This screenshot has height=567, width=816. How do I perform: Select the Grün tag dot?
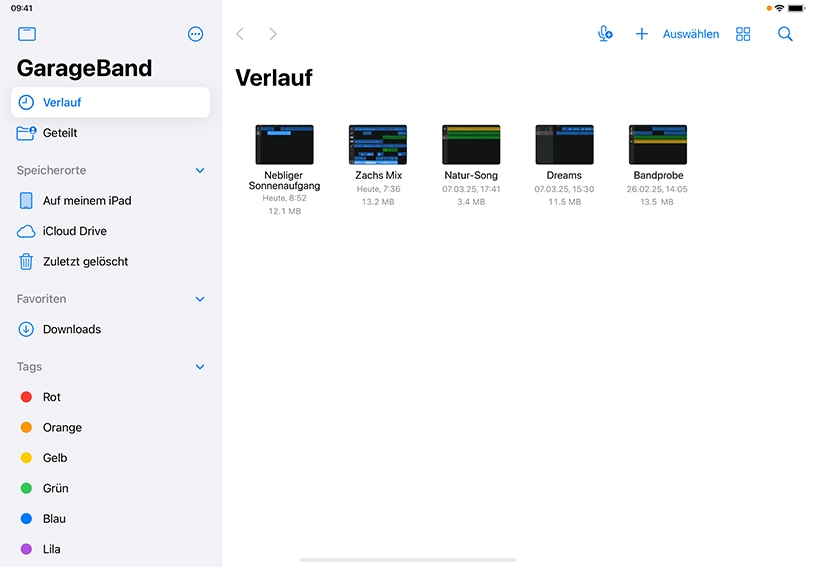26,488
